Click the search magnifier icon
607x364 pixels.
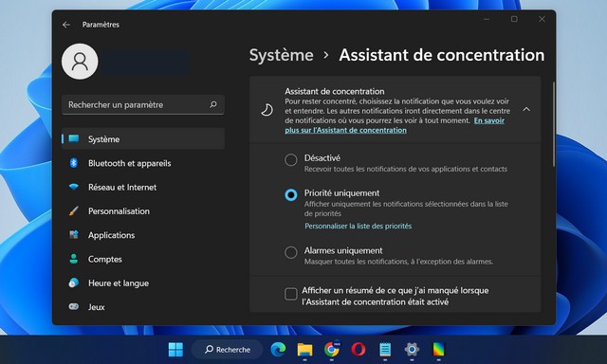pos(213,104)
